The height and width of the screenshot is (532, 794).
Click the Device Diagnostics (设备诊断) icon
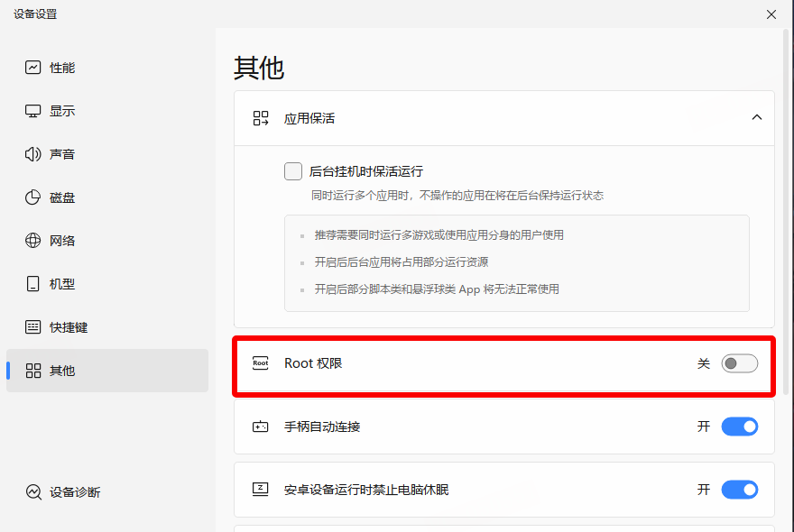[x=33, y=492]
